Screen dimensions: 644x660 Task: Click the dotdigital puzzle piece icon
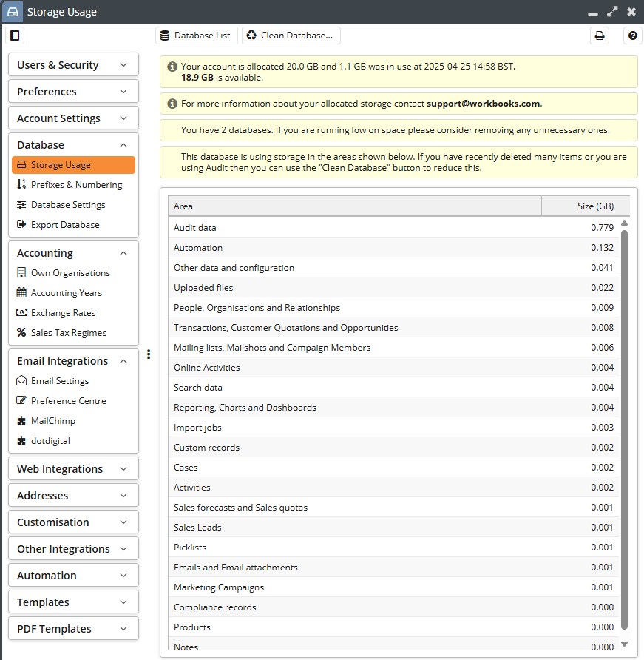coord(21,441)
